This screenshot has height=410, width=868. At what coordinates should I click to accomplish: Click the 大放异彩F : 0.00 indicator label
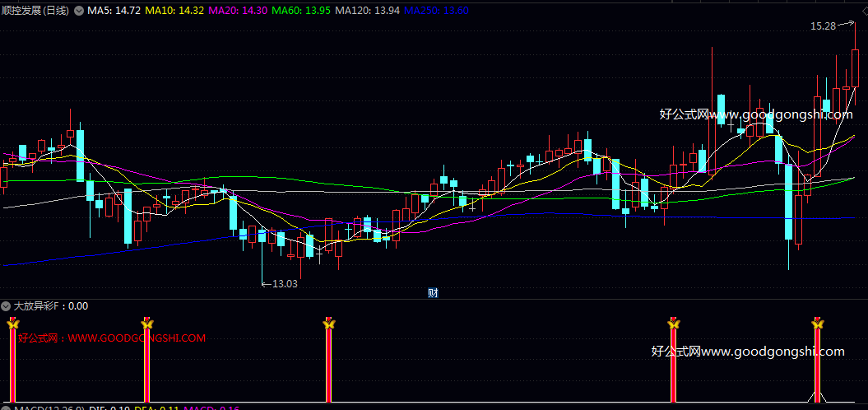tap(50, 305)
